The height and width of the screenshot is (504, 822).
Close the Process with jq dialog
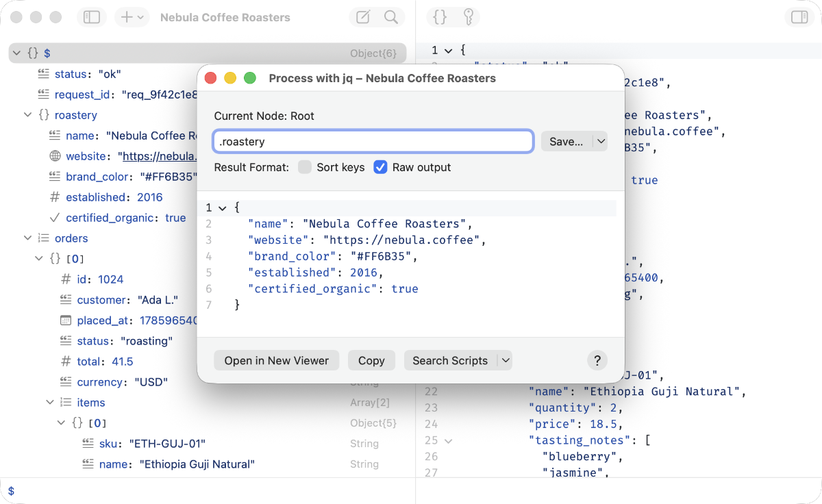coord(211,78)
